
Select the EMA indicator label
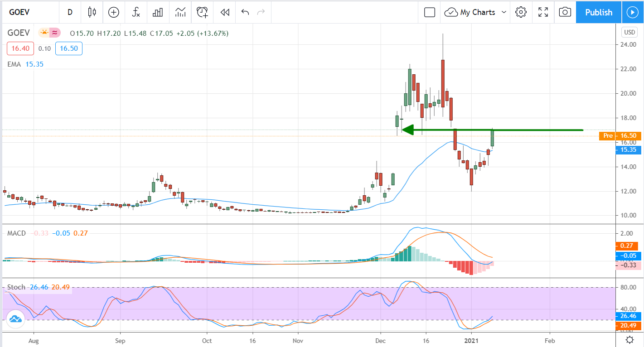[x=14, y=64]
